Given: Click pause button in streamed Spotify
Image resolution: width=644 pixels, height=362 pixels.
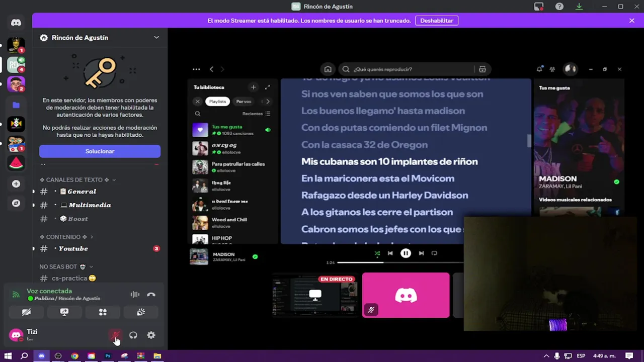Looking at the screenshot, I should (x=406, y=253).
